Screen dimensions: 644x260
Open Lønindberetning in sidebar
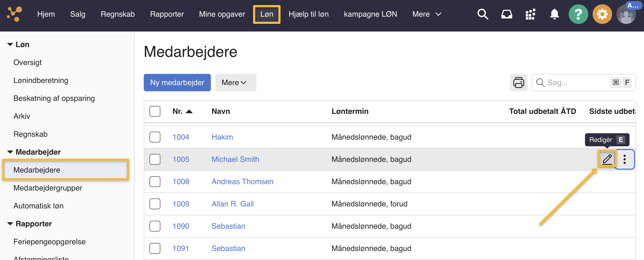tap(41, 81)
